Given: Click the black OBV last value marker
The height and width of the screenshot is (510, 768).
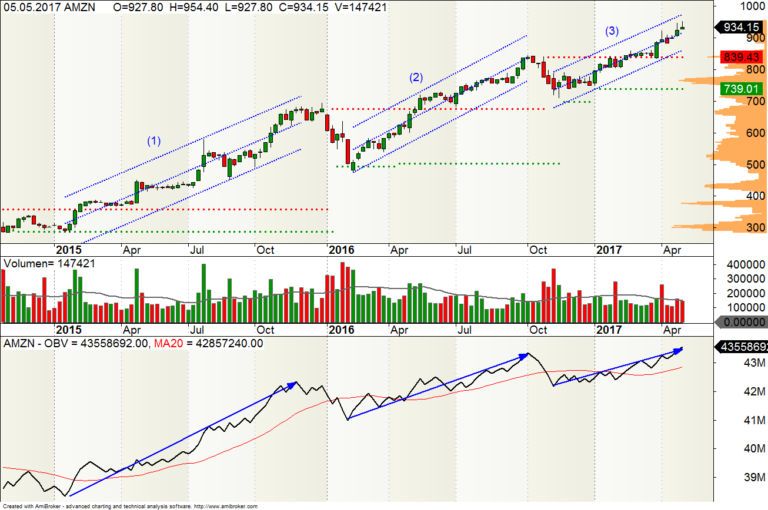Looking at the screenshot, I should [741, 347].
